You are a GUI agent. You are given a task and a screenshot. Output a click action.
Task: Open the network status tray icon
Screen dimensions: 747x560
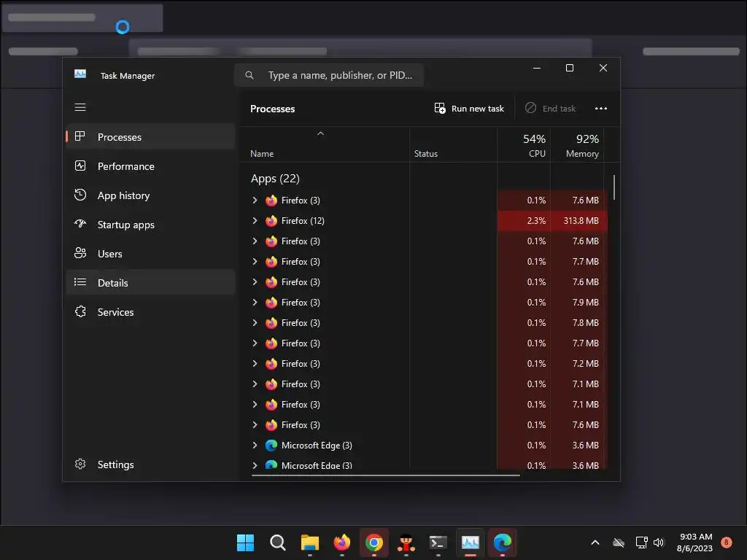(641, 542)
